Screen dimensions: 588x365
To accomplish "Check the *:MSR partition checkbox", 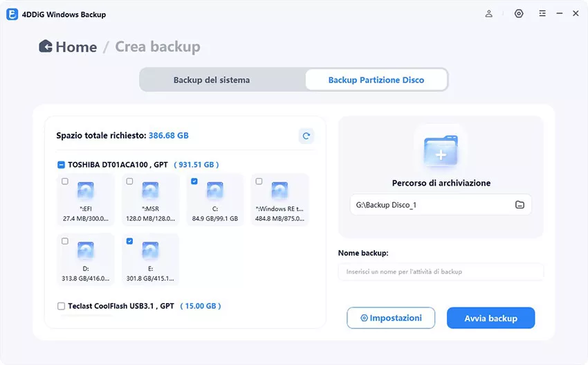I will coord(130,181).
